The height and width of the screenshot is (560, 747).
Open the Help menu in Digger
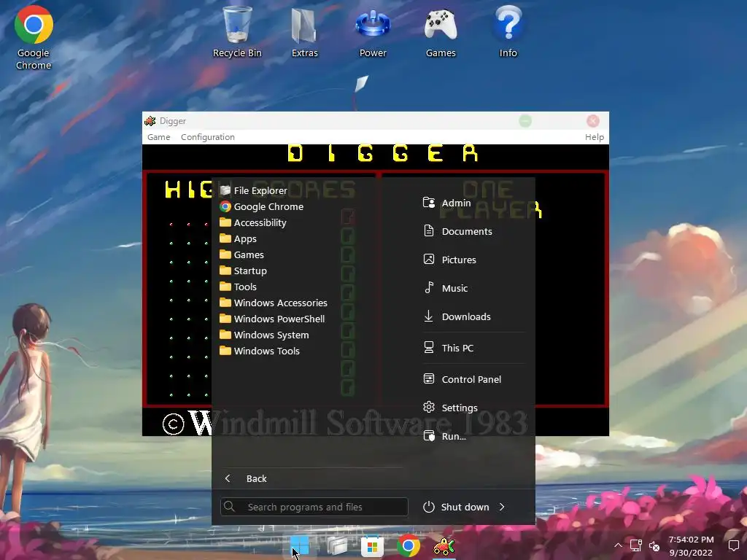click(x=594, y=137)
